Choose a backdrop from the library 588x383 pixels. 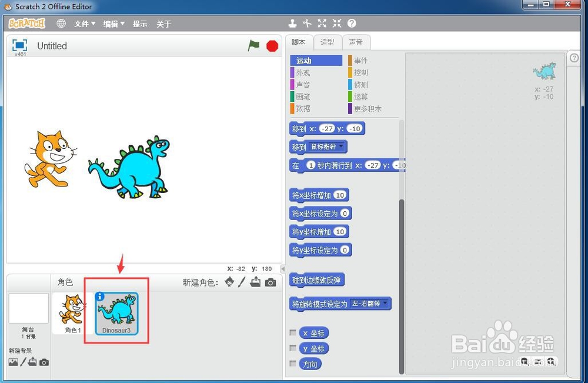(13, 362)
